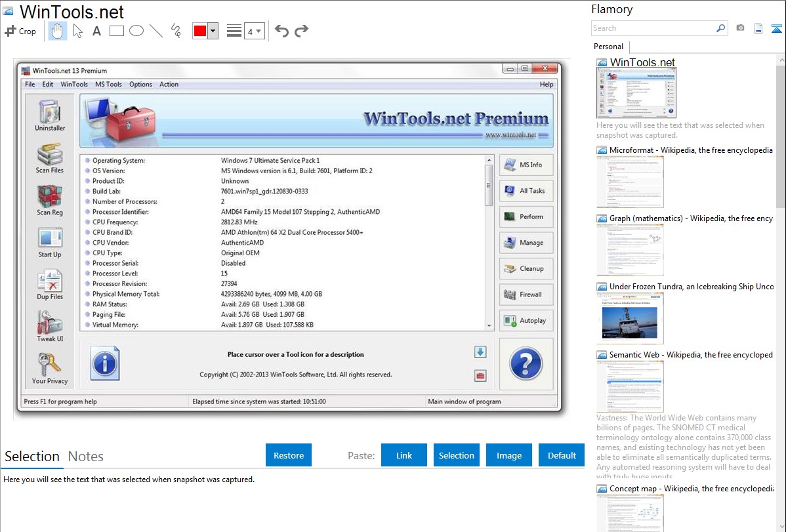Click the Perform button

(526, 216)
